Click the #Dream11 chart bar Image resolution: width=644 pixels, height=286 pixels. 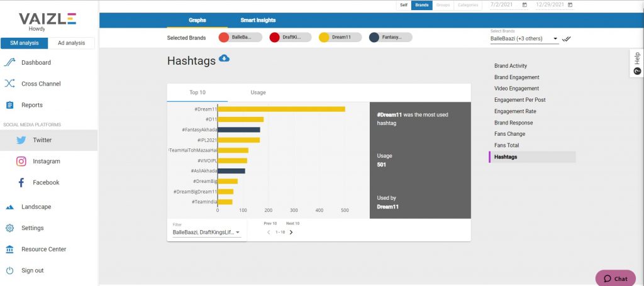pyautogui.click(x=281, y=109)
